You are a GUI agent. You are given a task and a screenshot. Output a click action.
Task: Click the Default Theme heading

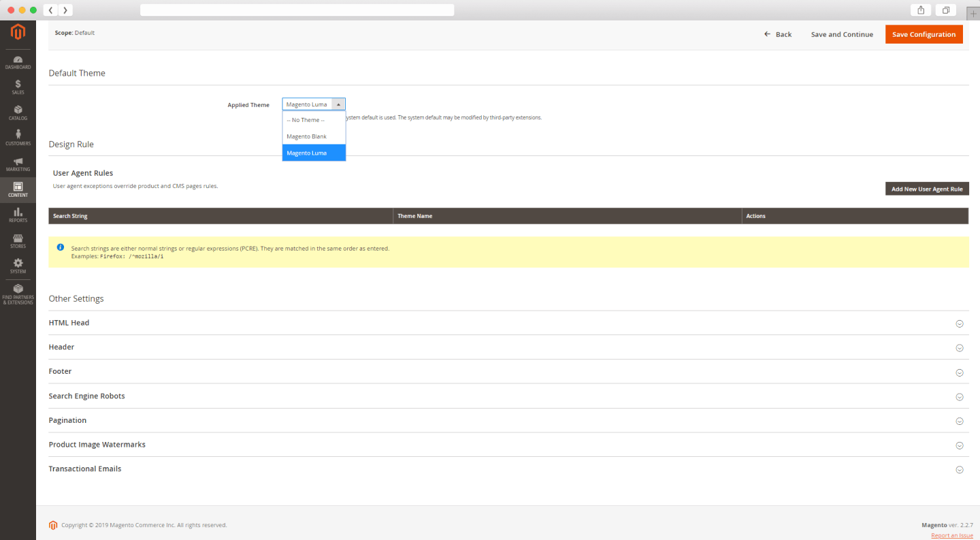click(x=77, y=73)
